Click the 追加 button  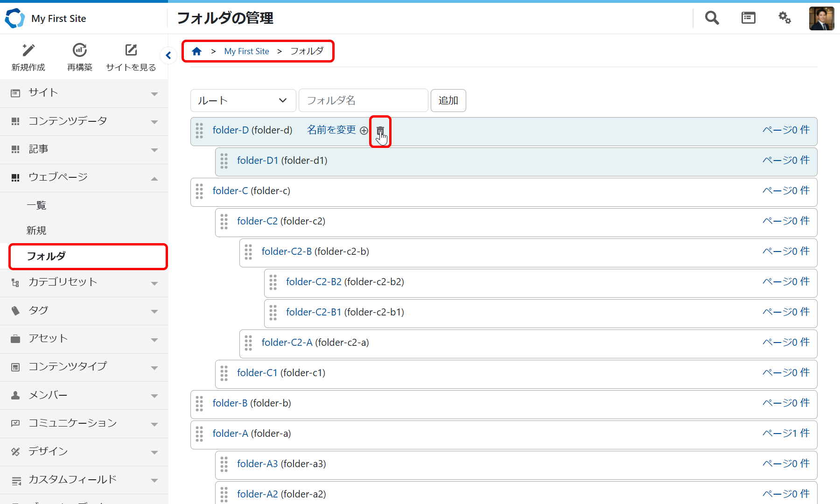448,100
